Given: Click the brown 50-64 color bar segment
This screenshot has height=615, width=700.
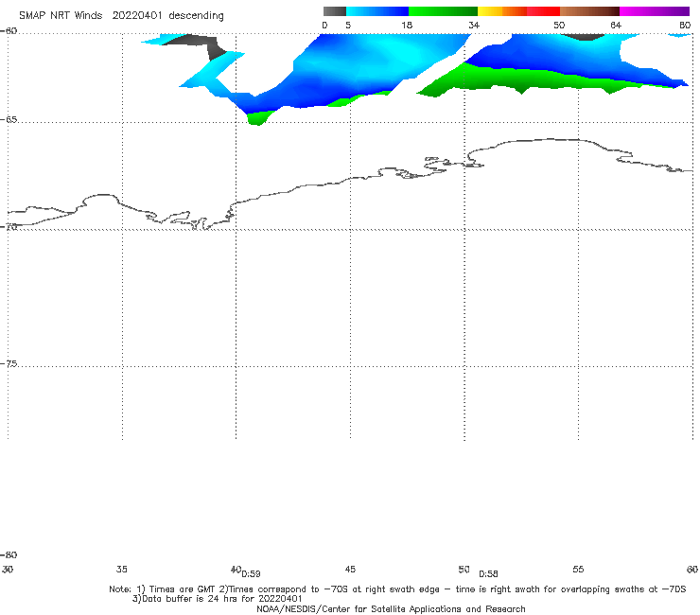Looking at the screenshot, I should pyautogui.click(x=589, y=11).
